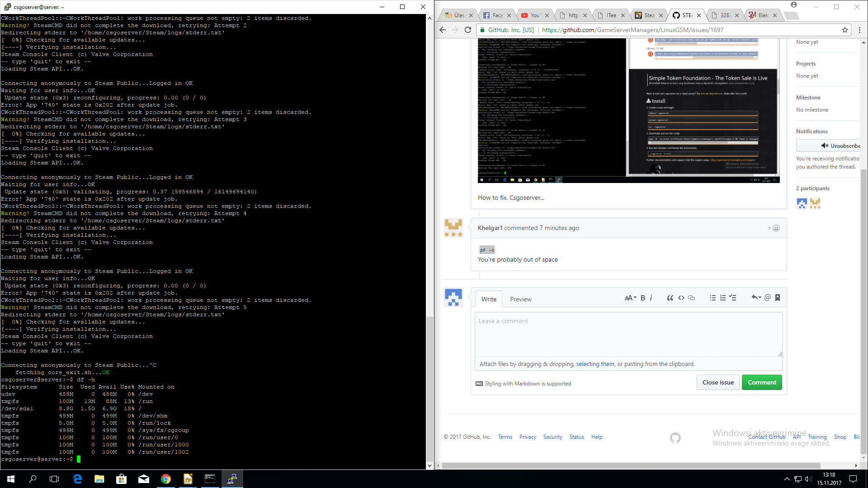Bookmark the current page with the star
The width and height of the screenshot is (868, 488).
(x=844, y=30)
